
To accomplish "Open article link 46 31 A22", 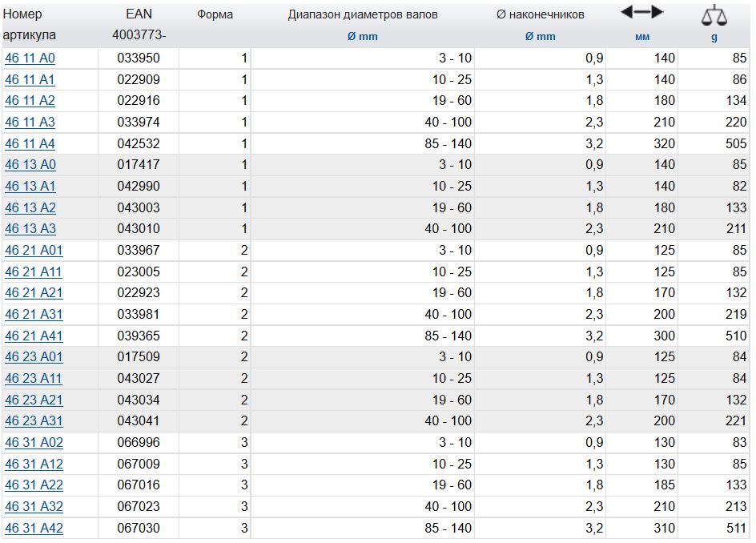I will pyautogui.click(x=33, y=485).
